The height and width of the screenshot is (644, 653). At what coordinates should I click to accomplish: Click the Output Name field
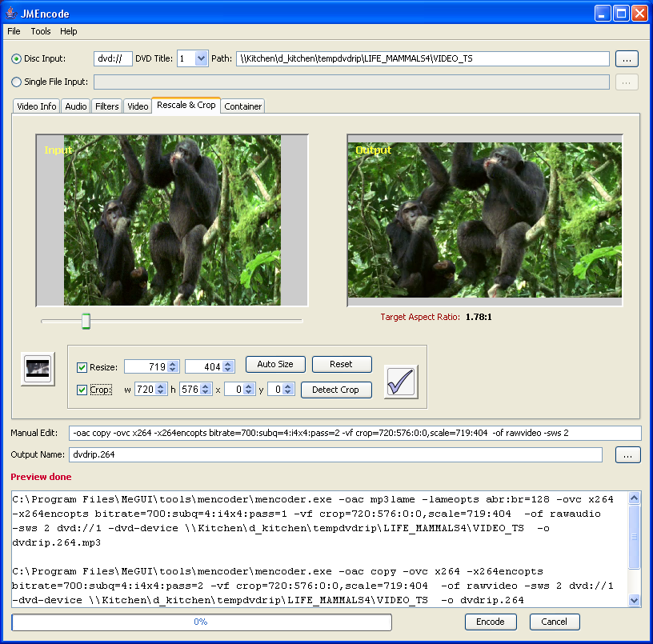(x=335, y=454)
